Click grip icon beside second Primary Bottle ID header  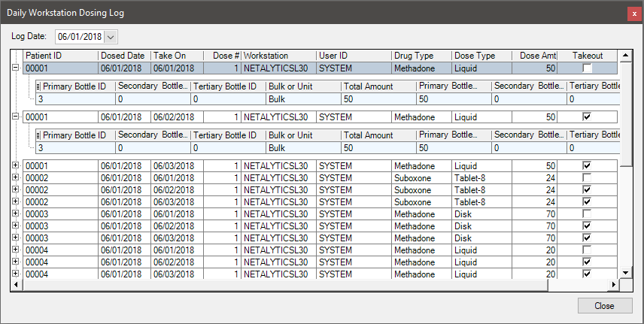coord(38,135)
